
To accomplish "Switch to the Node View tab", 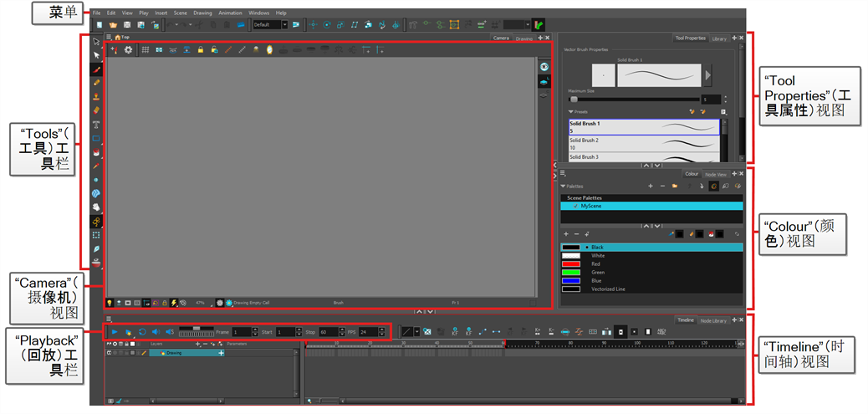I will 716,174.
